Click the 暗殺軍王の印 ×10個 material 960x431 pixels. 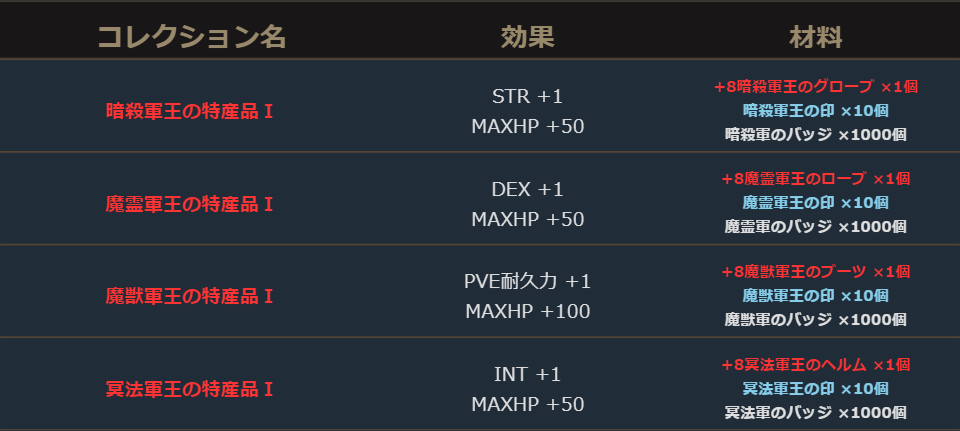tap(815, 110)
